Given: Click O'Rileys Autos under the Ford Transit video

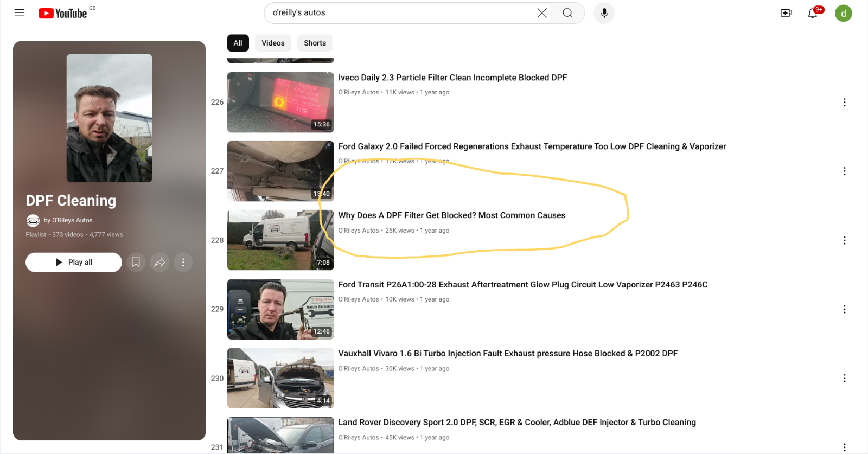Looking at the screenshot, I should coord(359,299).
